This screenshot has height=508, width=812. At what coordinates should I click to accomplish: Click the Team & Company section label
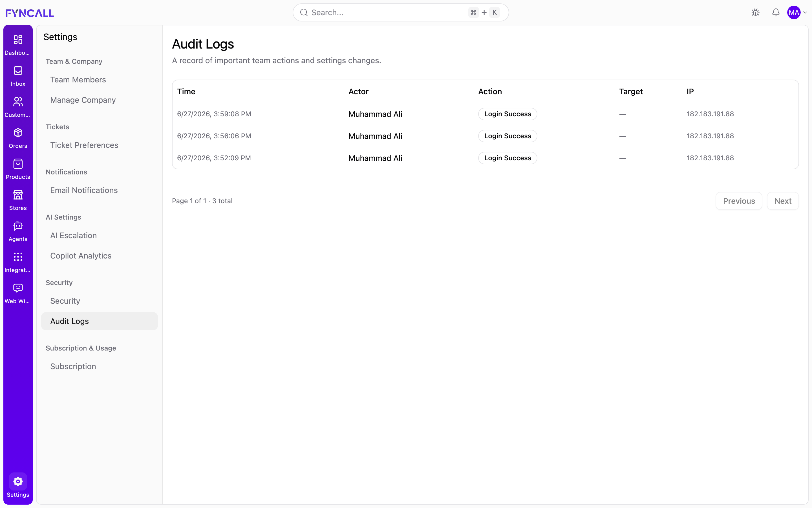[x=74, y=62]
